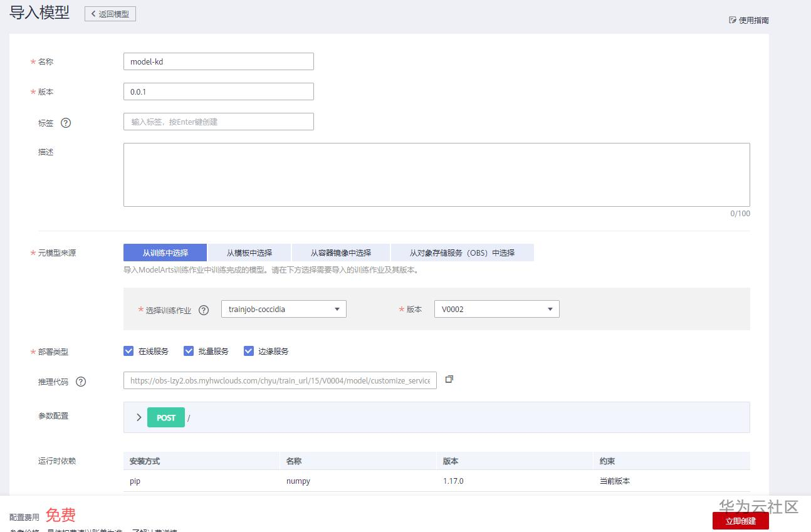
Task: Click 返回模型 to go back
Action: 110,13
